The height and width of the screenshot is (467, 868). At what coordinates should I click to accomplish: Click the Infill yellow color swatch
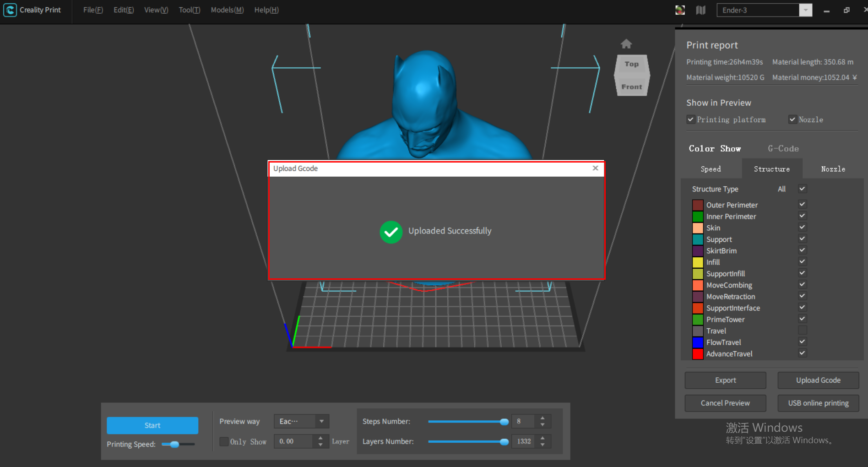[x=698, y=262]
